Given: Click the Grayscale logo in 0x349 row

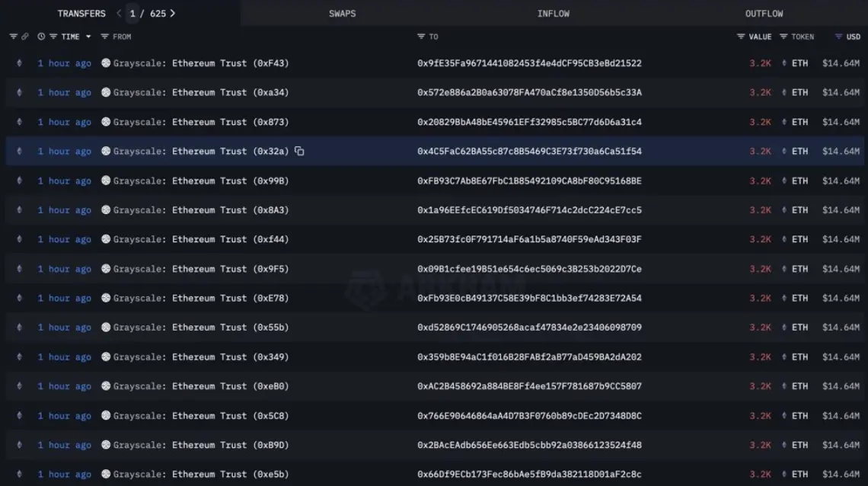Looking at the screenshot, I should pyautogui.click(x=106, y=357).
